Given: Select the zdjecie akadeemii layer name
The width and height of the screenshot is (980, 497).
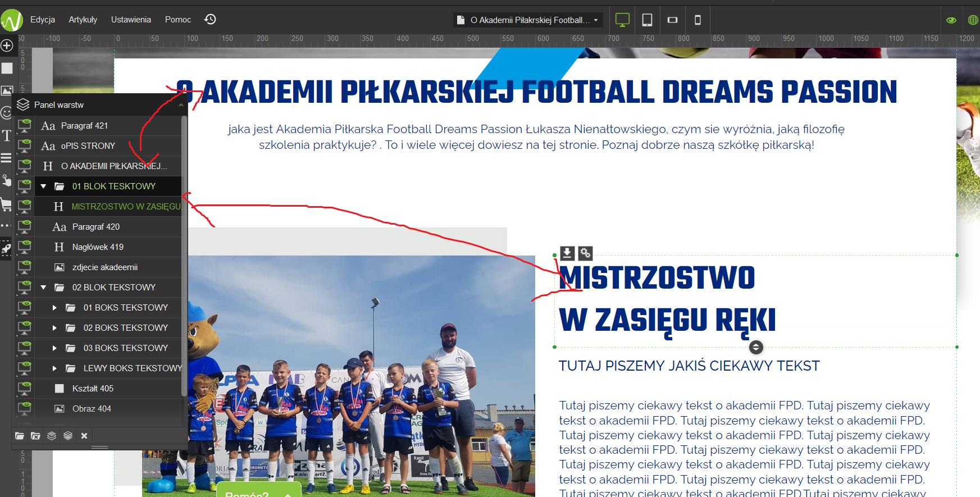Looking at the screenshot, I should point(105,267).
